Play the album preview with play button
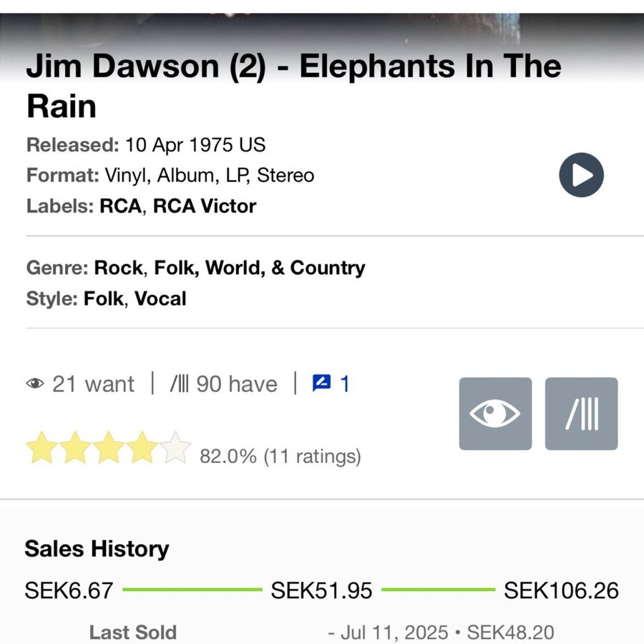 click(581, 175)
